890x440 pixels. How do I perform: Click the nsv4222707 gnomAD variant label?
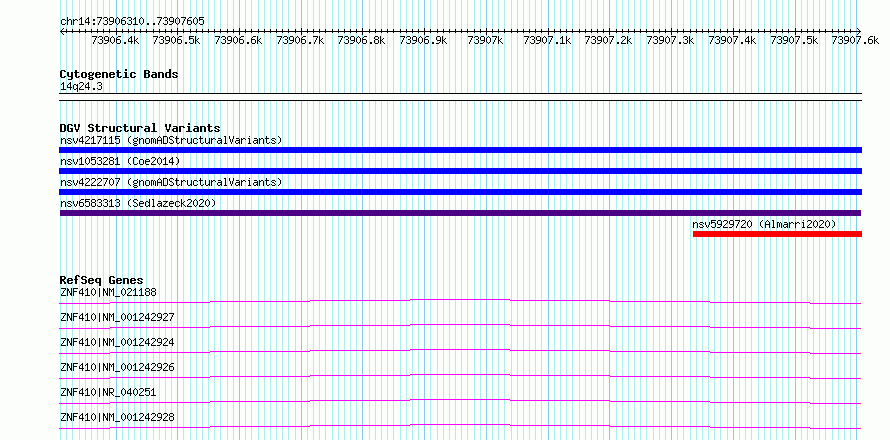[171, 182]
